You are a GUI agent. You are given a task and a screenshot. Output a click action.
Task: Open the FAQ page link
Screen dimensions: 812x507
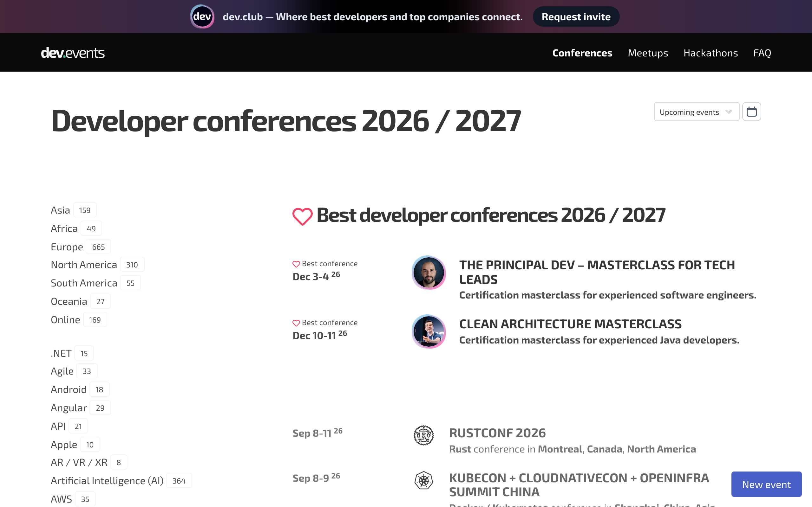pyautogui.click(x=762, y=53)
